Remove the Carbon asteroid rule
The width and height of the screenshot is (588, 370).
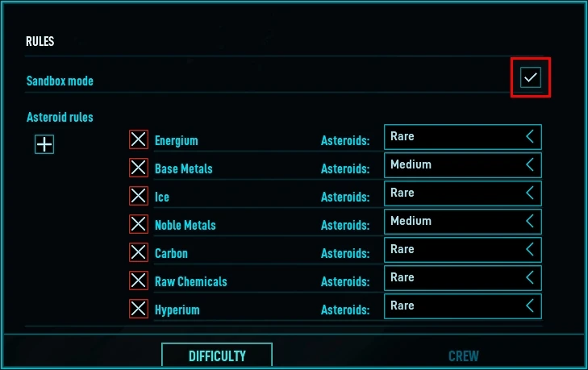click(139, 252)
